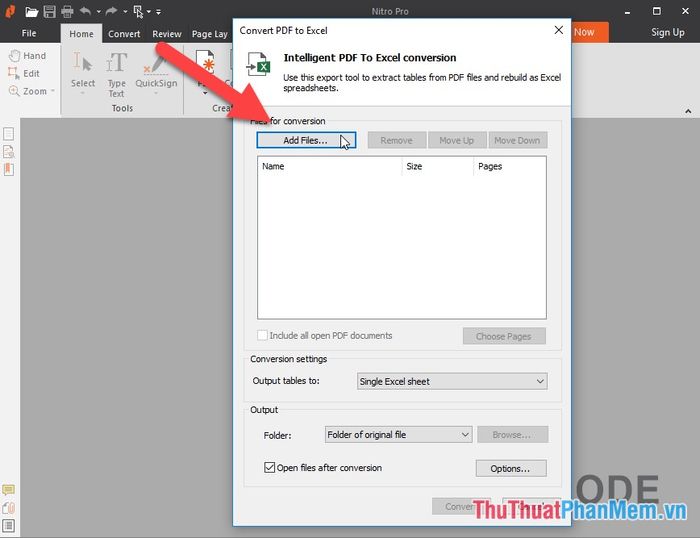700x538 pixels.
Task: Open the Zoom tool
Action: [31, 91]
